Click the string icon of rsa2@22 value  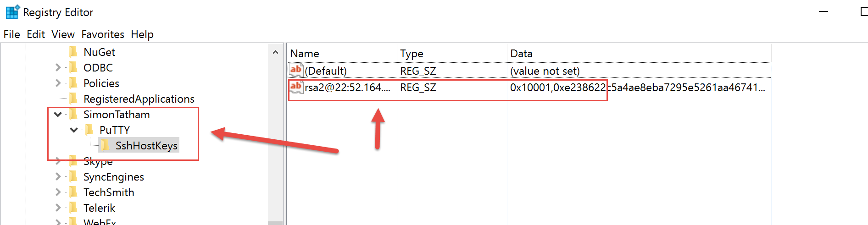point(296,87)
